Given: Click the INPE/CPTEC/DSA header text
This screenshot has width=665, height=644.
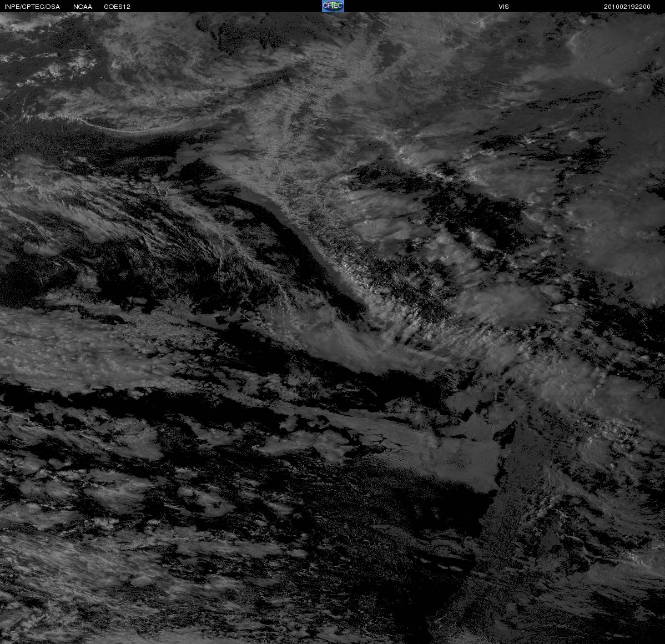Looking at the screenshot, I should click(x=32, y=7).
